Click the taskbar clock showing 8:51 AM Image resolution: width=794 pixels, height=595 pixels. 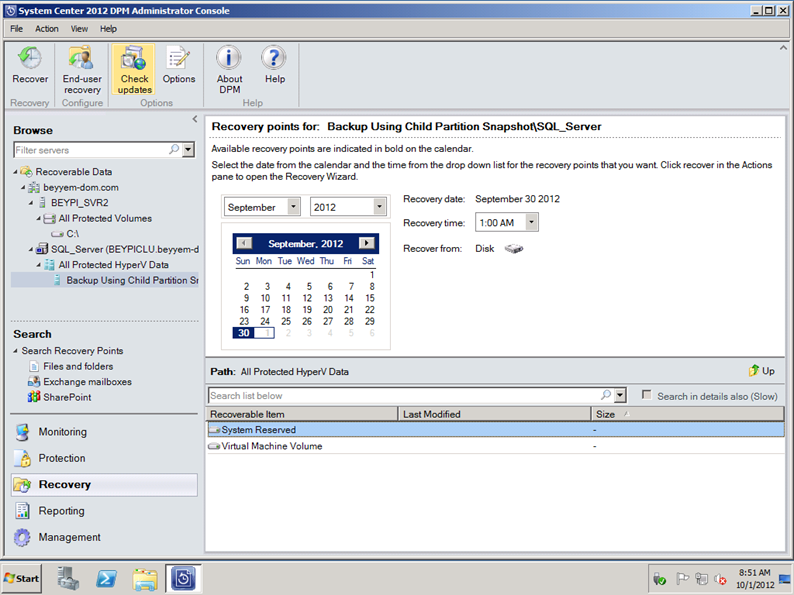[755, 578]
